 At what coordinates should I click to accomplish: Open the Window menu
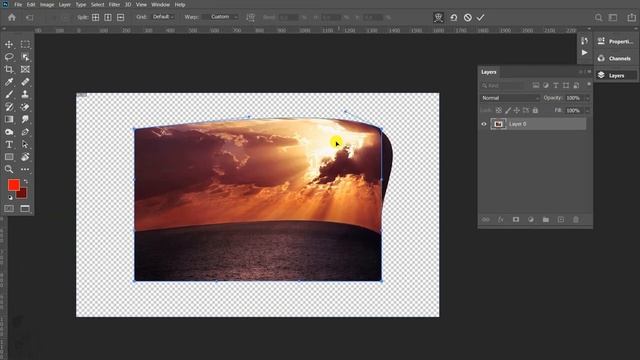click(x=160, y=5)
